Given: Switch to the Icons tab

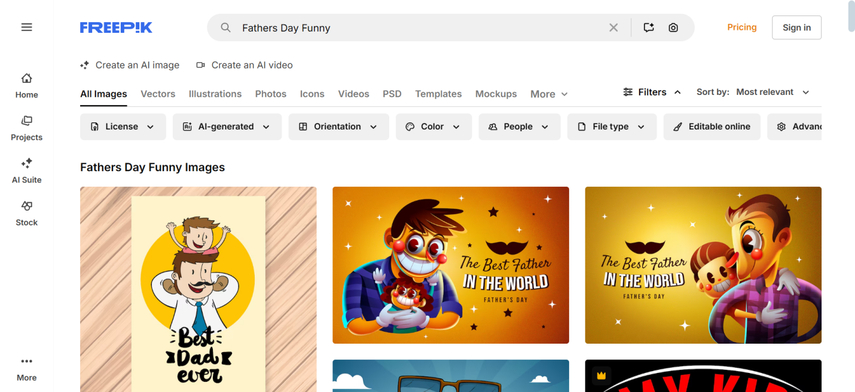Looking at the screenshot, I should [x=312, y=94].
